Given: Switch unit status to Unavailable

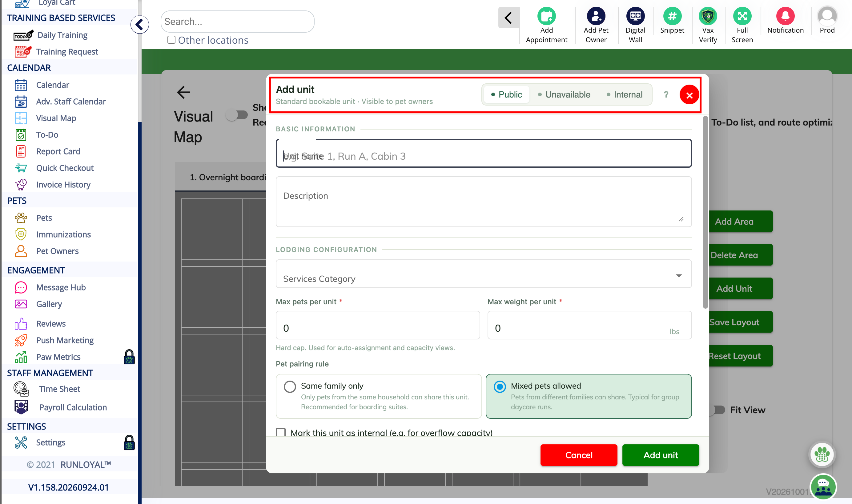Looking at the screenshot, I should tap(564, 94).
